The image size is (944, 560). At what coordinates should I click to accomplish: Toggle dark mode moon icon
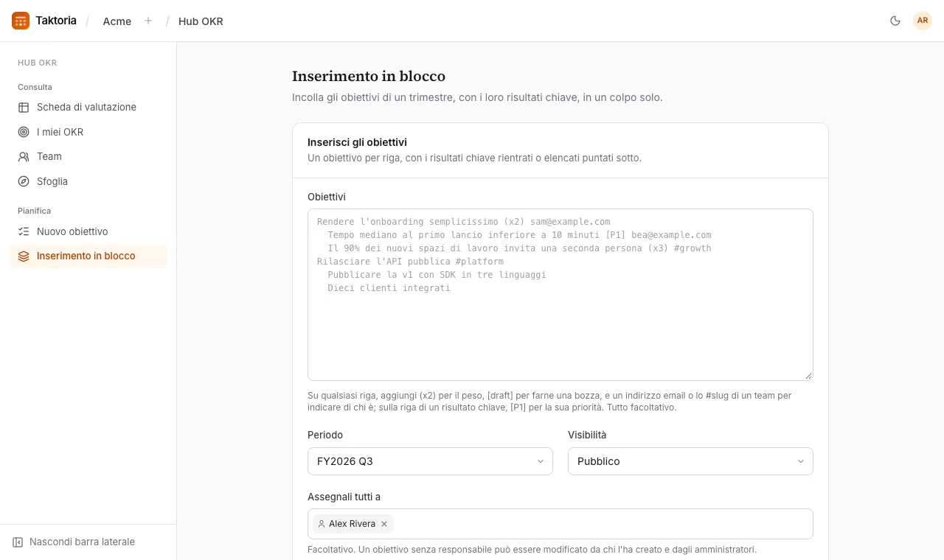[895, 21]
